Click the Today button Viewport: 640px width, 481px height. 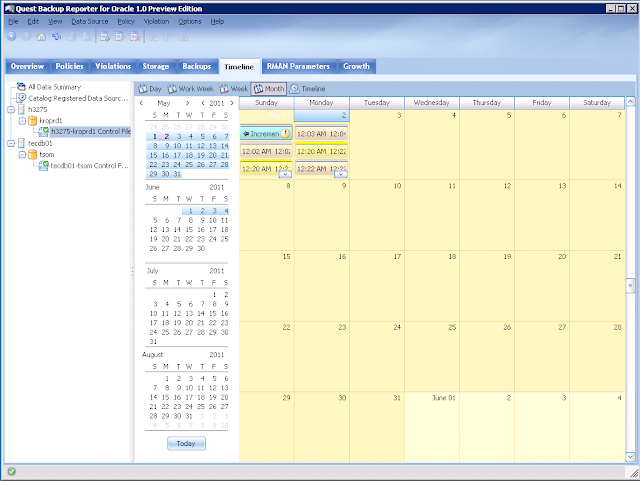(x=186, y=443)
